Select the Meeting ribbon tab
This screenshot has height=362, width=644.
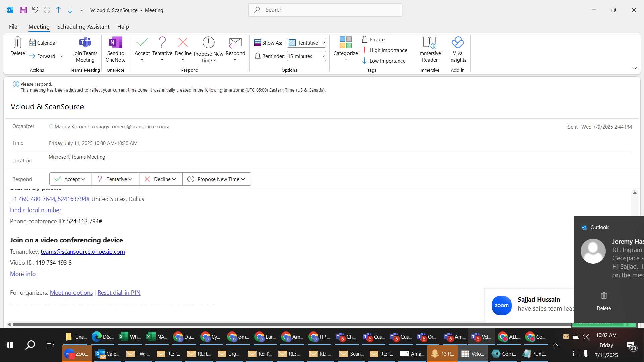[x=39, y=27]
